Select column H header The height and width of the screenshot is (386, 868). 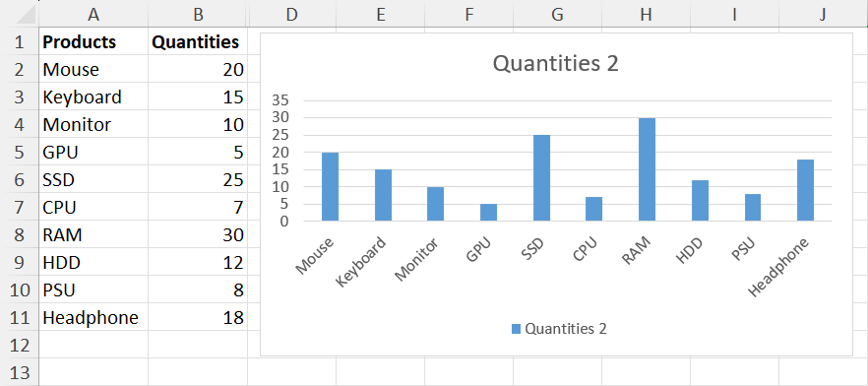646,15
